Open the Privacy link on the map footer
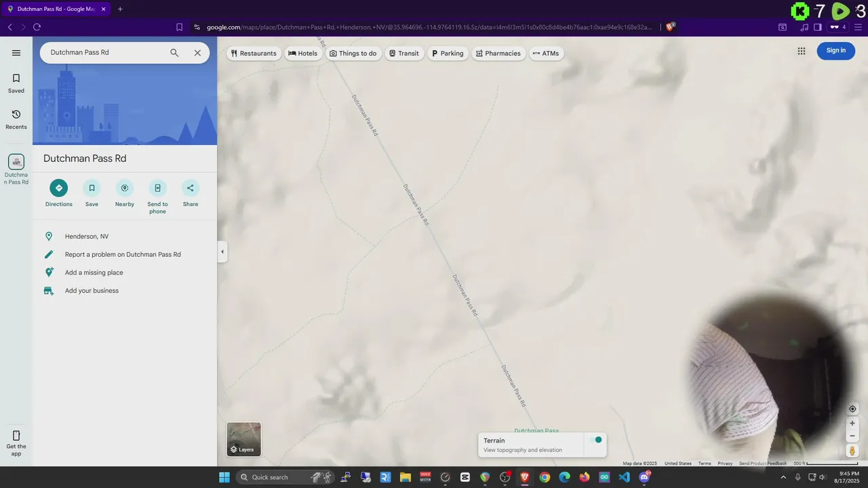Screen dimensions: 868x488 pyautogui.click(x=725, y=464)
